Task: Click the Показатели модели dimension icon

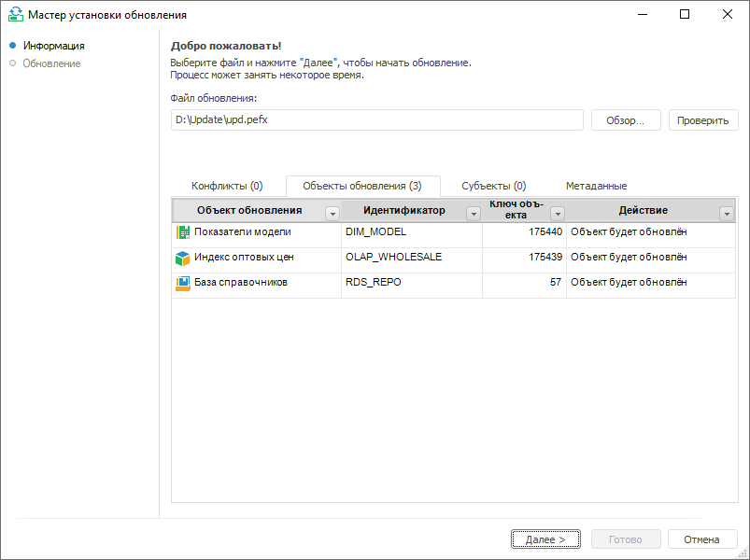Action: pyautogui.click(x=182, y=231)
